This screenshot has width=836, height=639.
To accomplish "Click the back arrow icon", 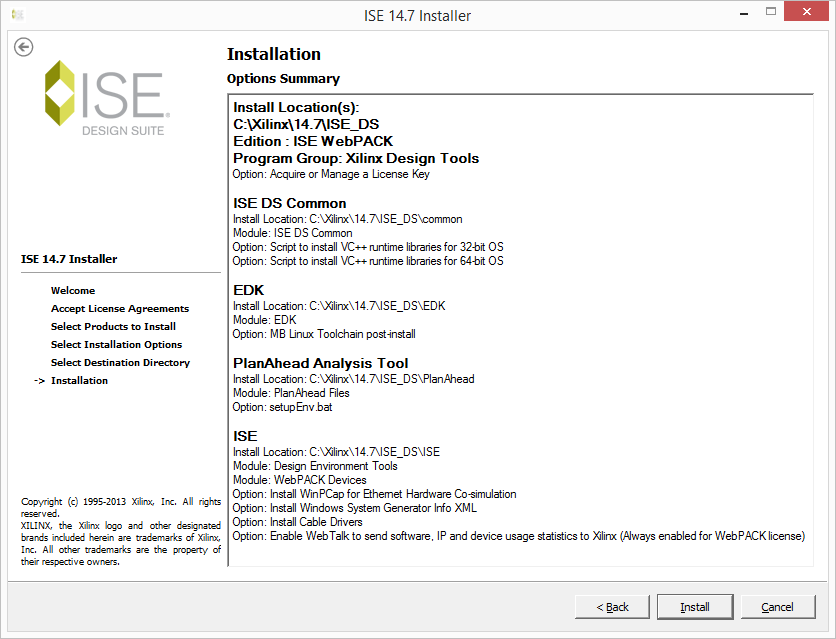I will click(x=23, y=47).
